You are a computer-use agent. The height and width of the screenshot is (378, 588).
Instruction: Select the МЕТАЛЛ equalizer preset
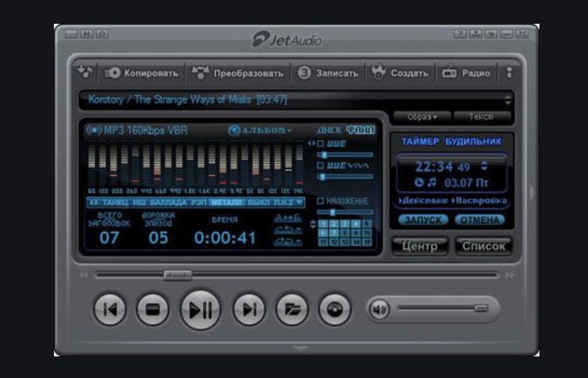(x=227, y=202)
